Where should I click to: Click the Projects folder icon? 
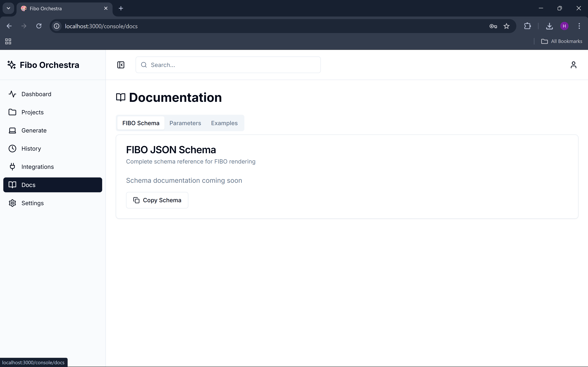point(12,112)
